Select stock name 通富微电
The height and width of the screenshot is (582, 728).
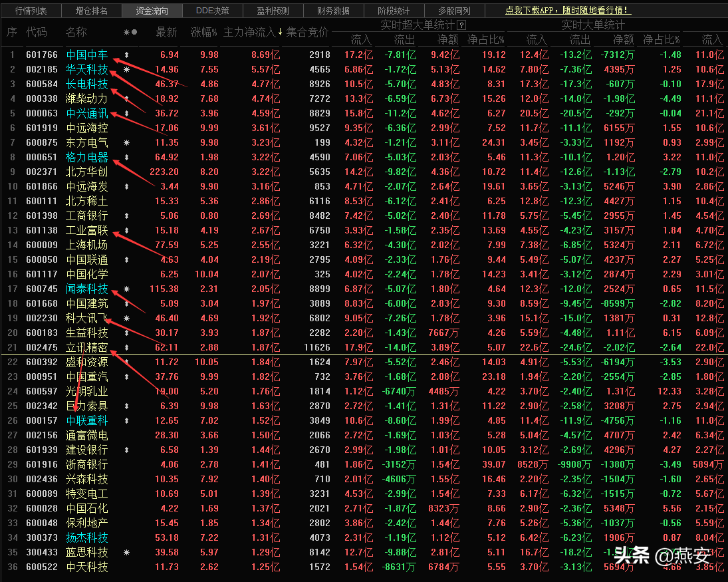(87, 435)
